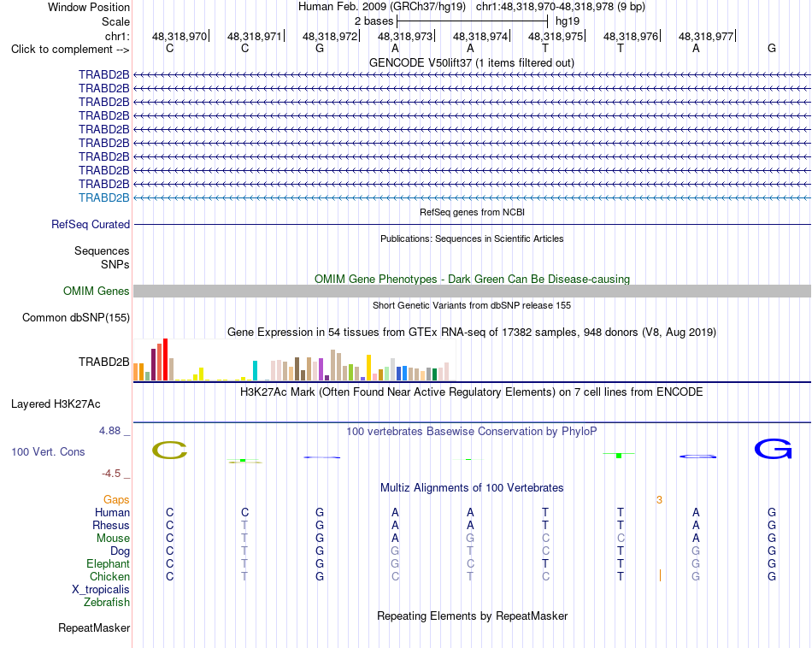Viewport: 812px width, 648px height.
Task: Select the 'X_tropicalis' alignment row label
Action: [x=101, y=590]
